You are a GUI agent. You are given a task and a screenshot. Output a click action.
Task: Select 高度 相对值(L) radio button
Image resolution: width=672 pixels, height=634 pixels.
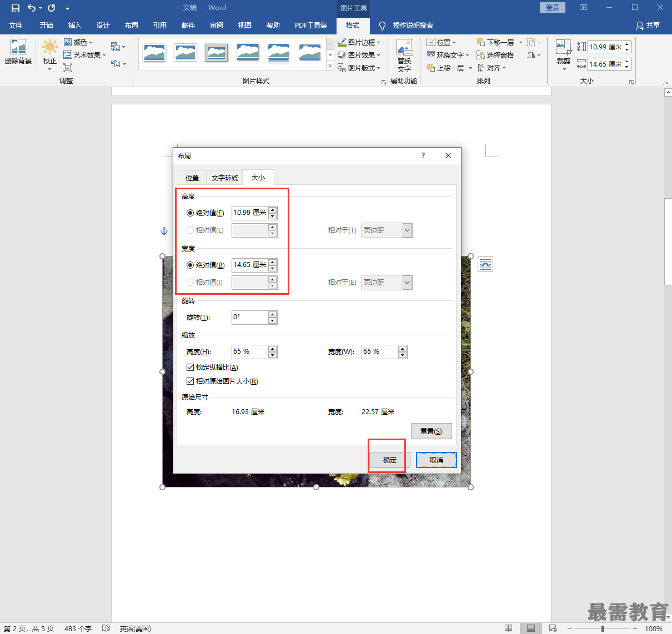[x=190, y=230]
